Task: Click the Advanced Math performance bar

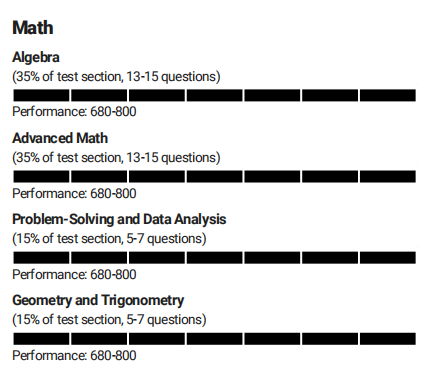Action: 214,176
